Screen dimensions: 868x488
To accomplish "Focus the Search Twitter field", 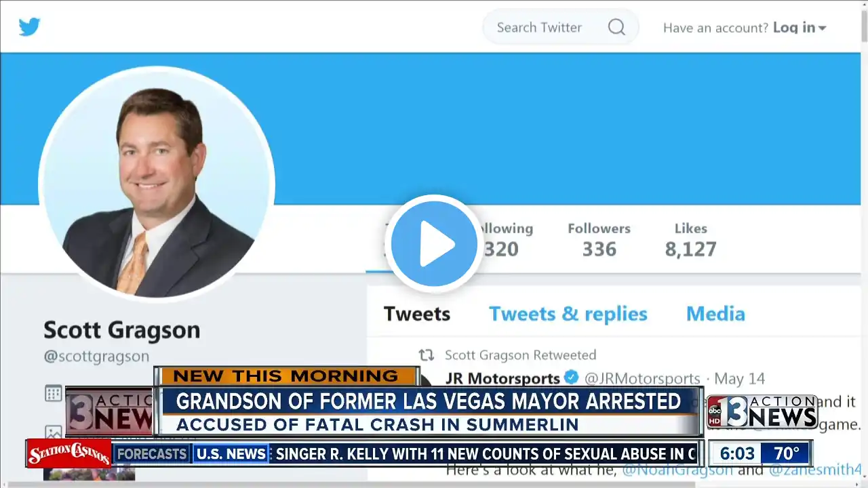I will 561,27.
